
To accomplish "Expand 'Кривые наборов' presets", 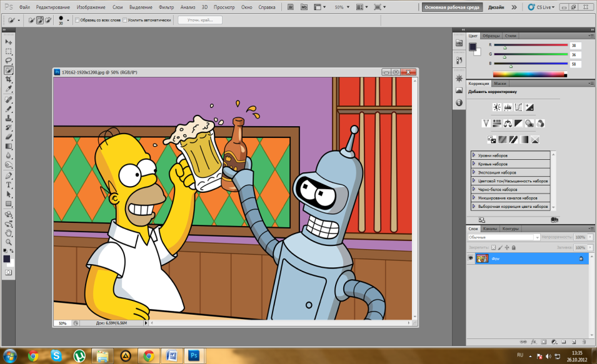I will pyautogui.click(x=474, y=163).
